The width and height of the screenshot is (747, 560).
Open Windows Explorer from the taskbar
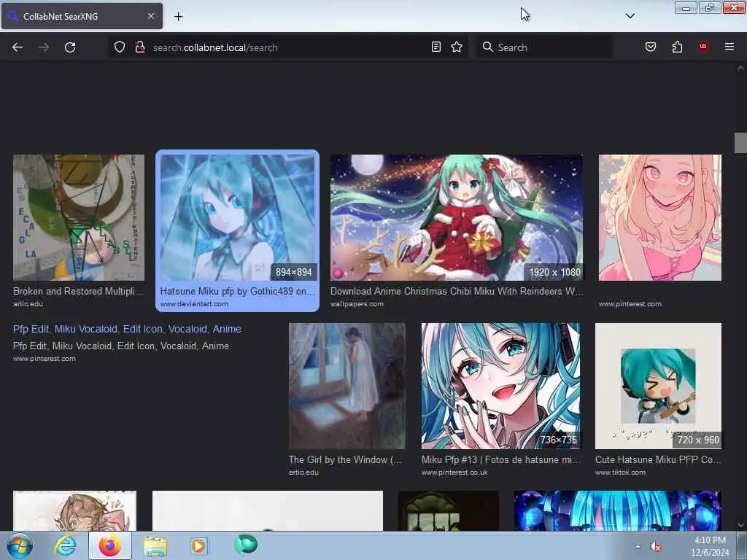[155, 545]
